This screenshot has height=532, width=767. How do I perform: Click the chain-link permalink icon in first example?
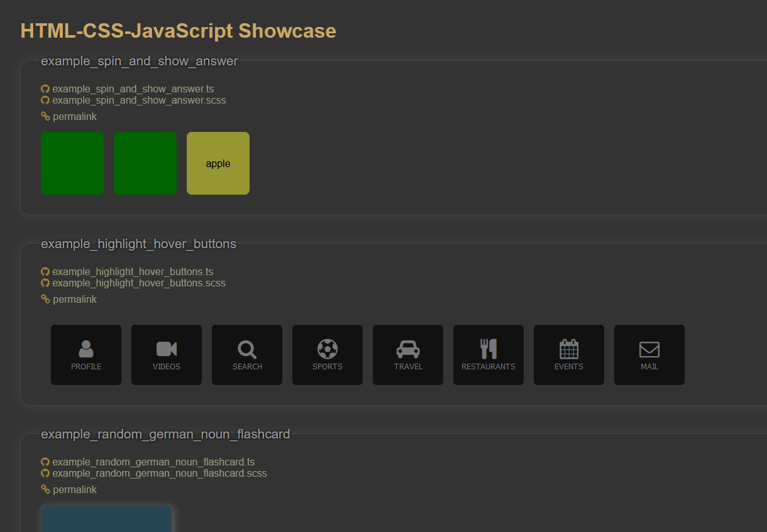click(x=45, y=116)
